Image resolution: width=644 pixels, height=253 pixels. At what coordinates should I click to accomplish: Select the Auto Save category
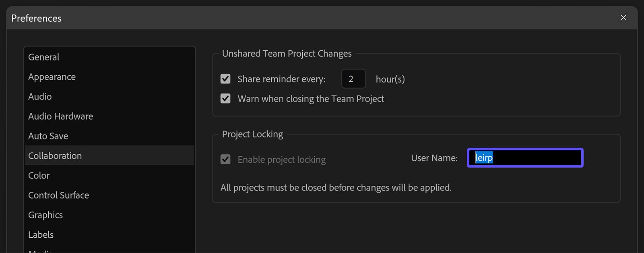[48, 136]
